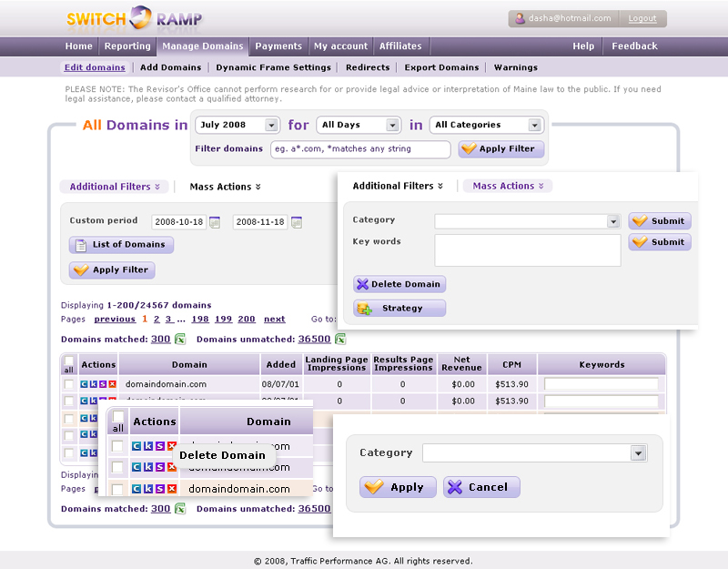This screenshot has width=728, height=569.
Task: Click the 2008-10-18 custom period date field
Action: click(x=178, y=222)
